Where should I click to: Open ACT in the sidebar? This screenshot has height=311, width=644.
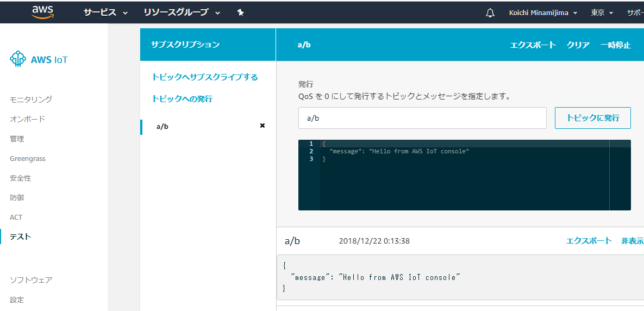pyautogui.click(x=16, y=217)
